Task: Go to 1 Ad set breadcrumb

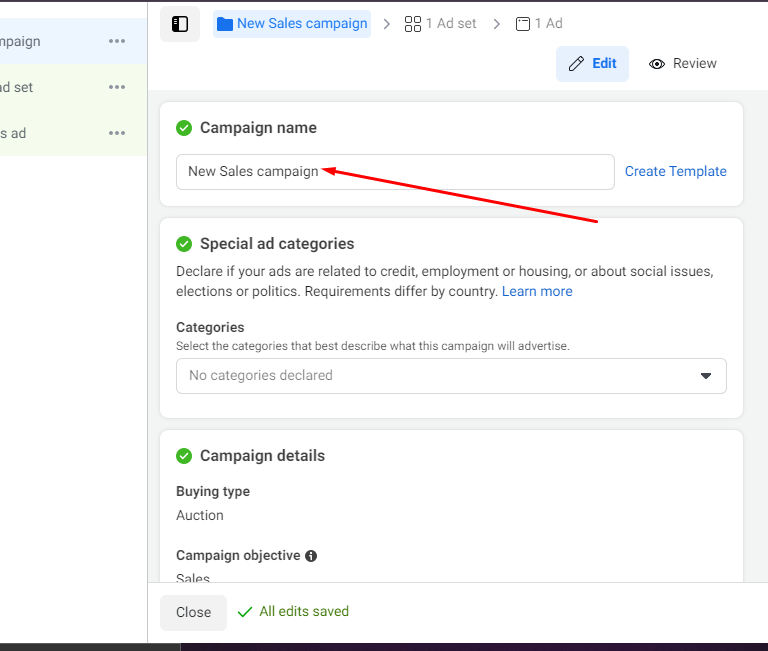Action: pyautogui.click(x=450, y=23)
